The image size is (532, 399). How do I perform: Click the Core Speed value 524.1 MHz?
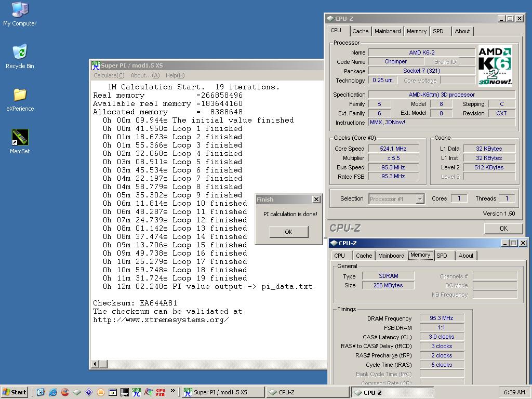394,149
